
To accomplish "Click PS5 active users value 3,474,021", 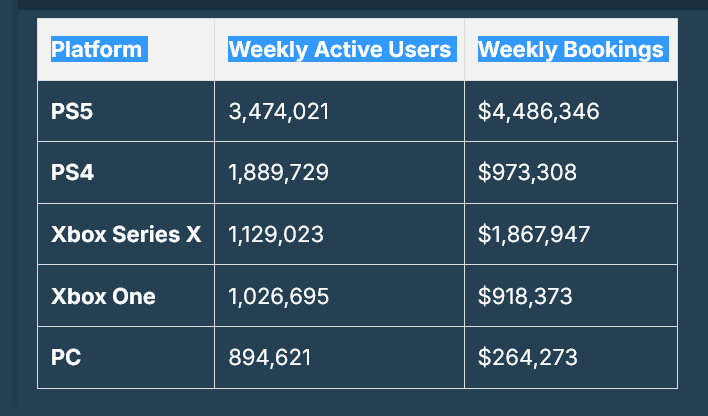I will [x=279, y=111].
